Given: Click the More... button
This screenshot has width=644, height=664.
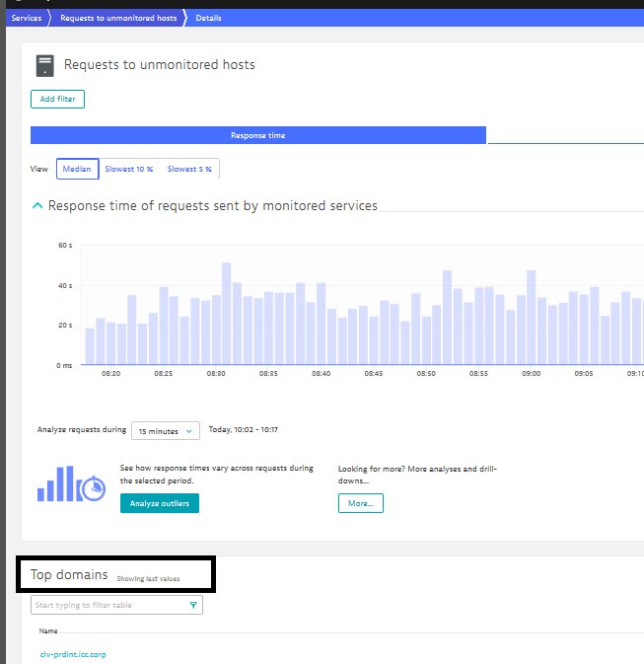Looking at the screenshot, I should (x=360, y=503).
